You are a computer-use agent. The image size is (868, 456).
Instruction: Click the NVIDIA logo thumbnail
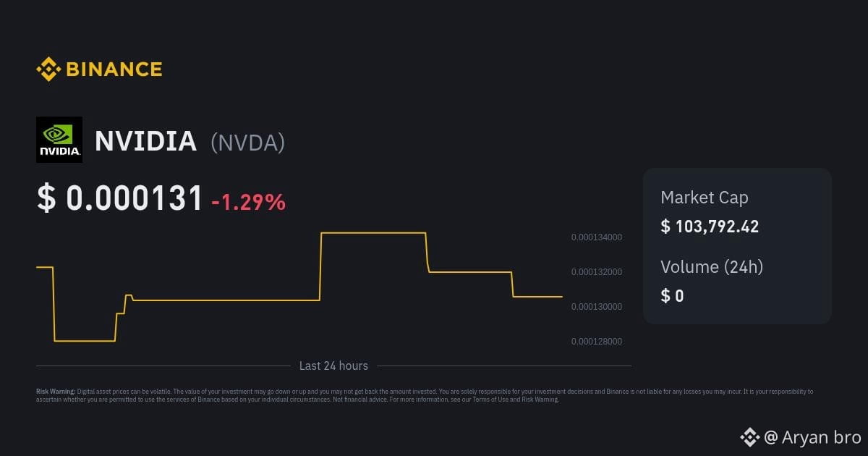click(59, 140)
